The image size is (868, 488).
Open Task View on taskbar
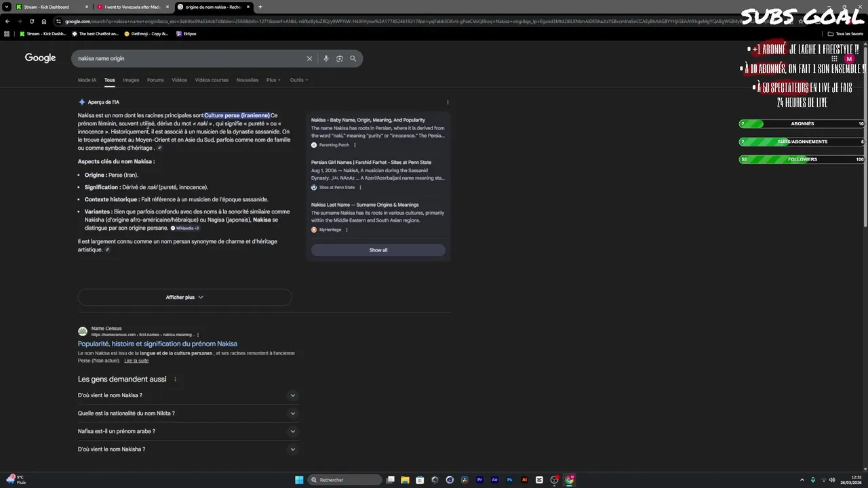tap(390, 480)
